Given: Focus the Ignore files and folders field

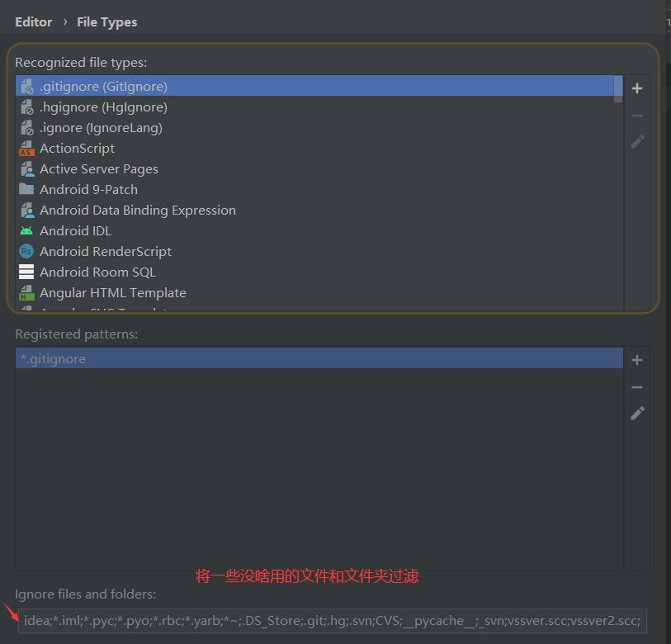Looking at the screenshot, I should [x=333, y=620].
